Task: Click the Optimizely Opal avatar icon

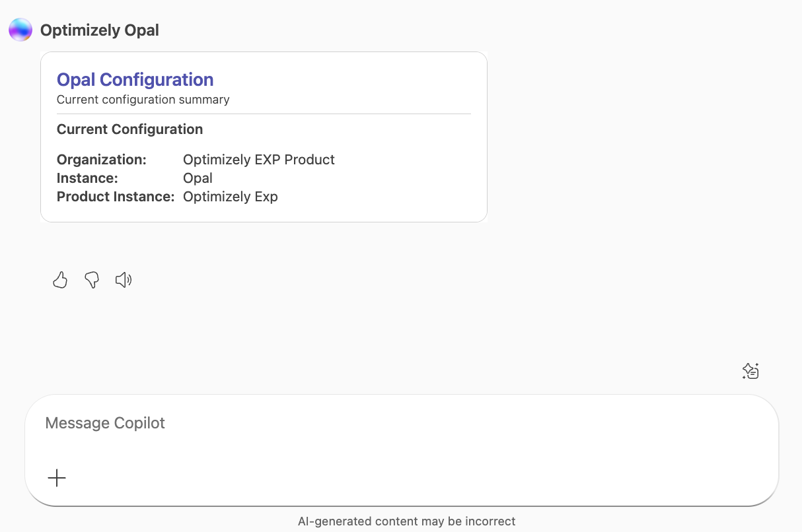Action: pos(20,29)
